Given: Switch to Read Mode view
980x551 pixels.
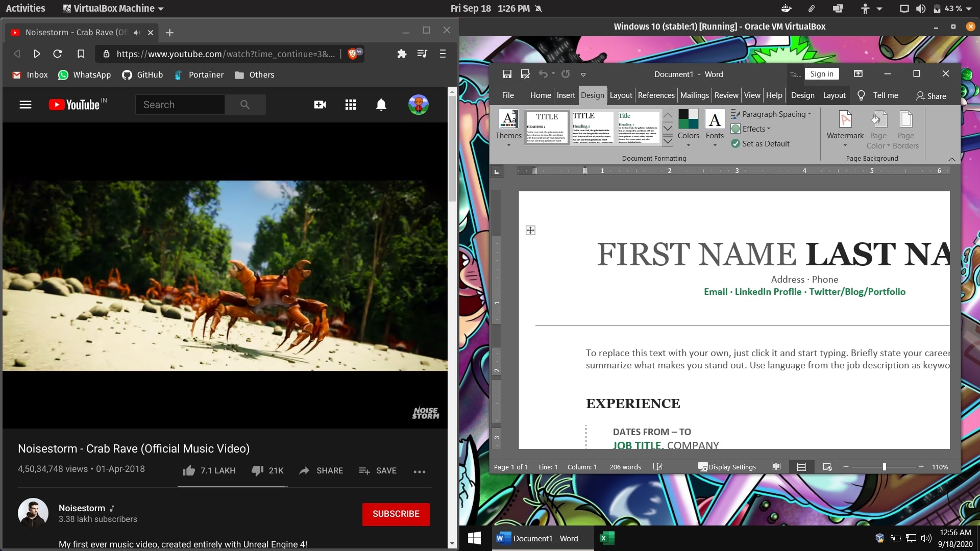Looking at the screenshot, I should click(776, 467).
